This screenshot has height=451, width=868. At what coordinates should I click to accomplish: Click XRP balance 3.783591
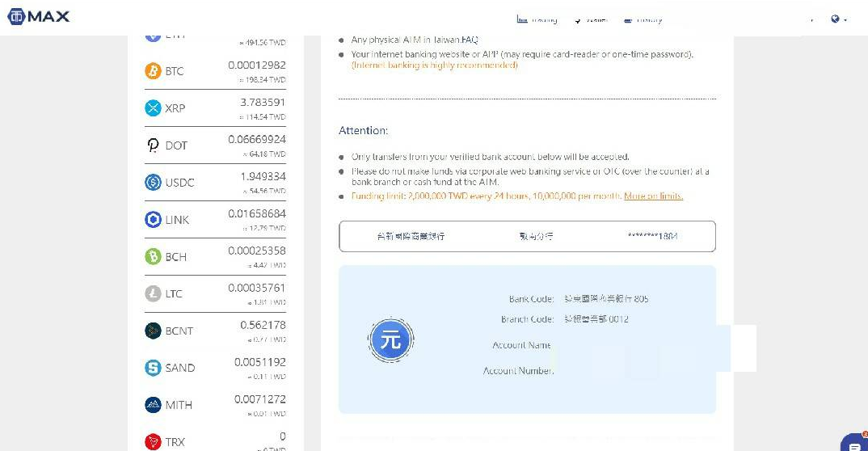[263, 103]
